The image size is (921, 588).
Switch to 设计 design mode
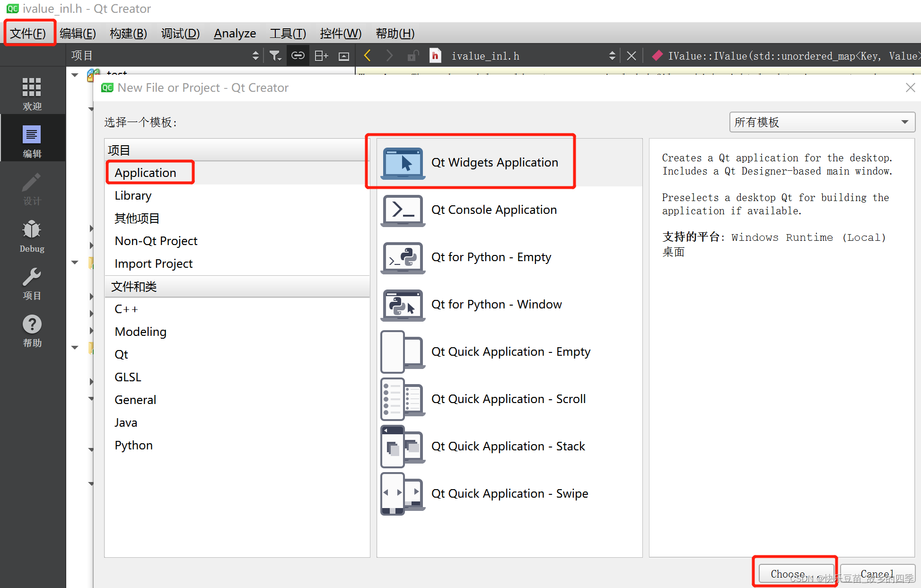click(32, 188)
